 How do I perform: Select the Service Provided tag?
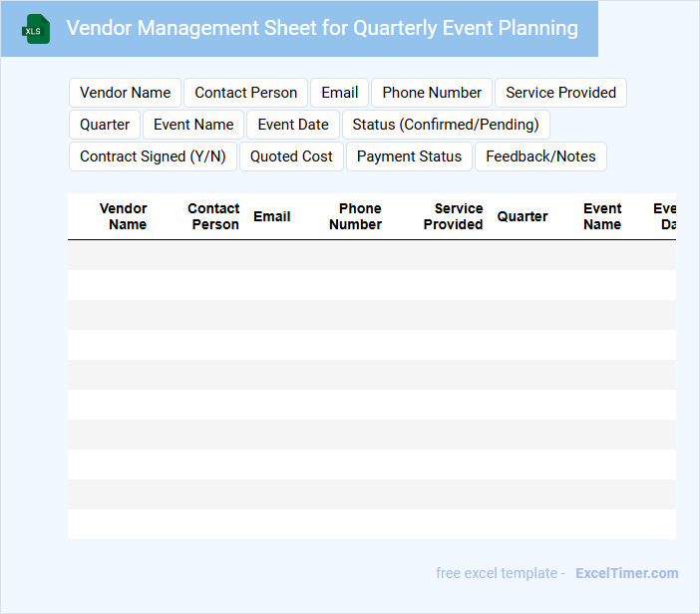tap(560, 93)
